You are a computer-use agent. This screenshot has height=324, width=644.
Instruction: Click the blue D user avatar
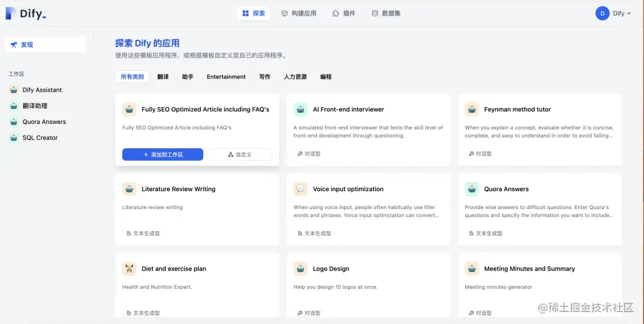[602, 13]
